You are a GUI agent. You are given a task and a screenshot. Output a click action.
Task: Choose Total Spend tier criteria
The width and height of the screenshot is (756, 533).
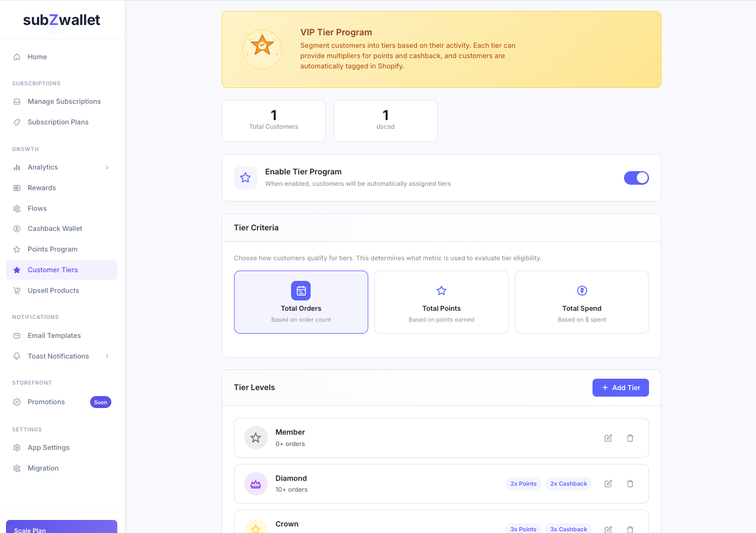point(582,302)
